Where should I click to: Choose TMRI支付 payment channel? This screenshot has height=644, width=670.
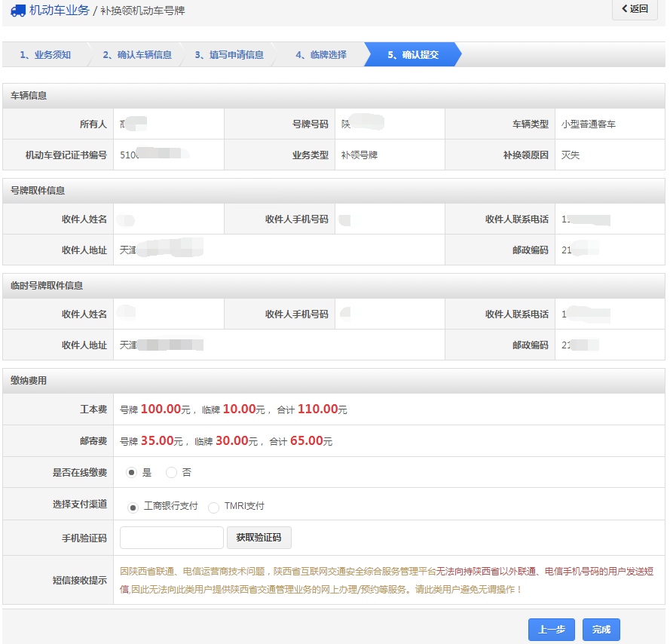(x=214, y=507)
